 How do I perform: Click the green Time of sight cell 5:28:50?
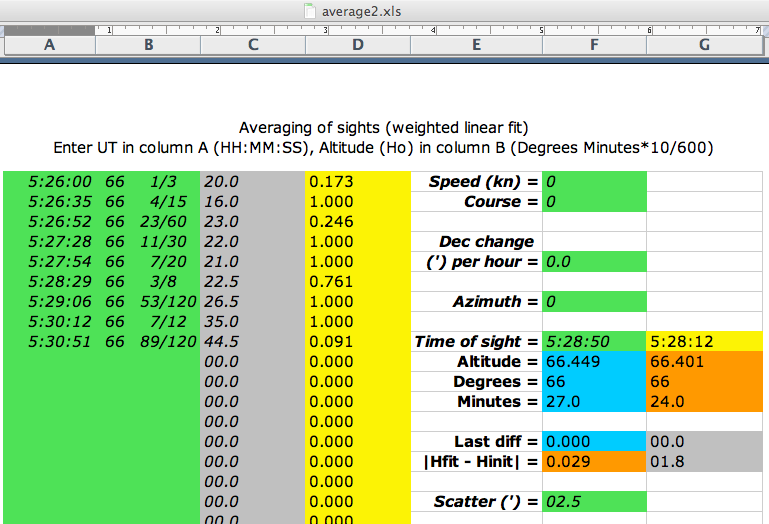click(593, 342)
